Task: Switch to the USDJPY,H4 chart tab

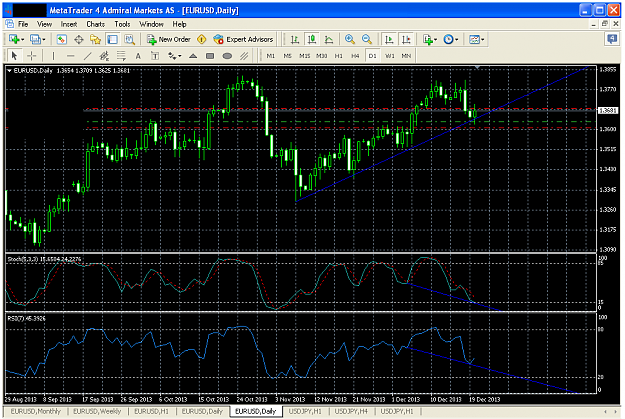Action: 351,411
